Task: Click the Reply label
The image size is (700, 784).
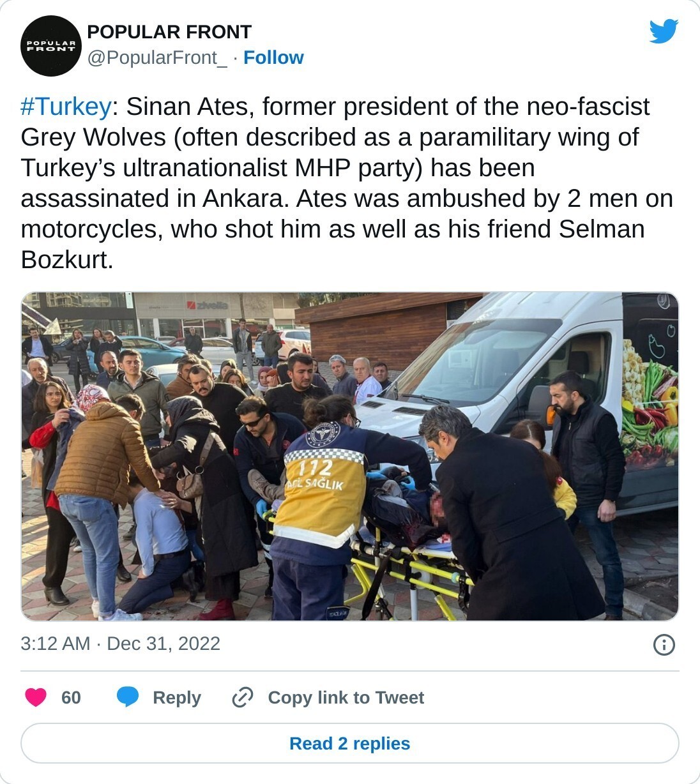Action: 177,697
